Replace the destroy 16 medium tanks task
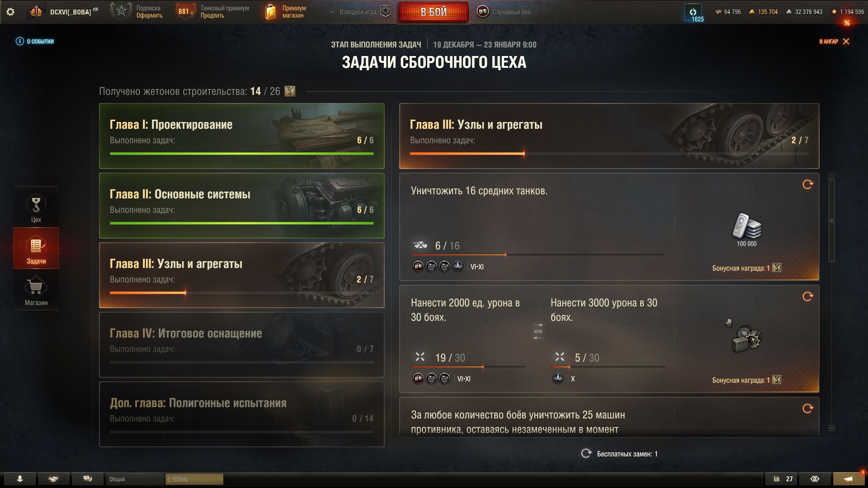The height and width of the screenshot is (488, 868). click(808, 184)
